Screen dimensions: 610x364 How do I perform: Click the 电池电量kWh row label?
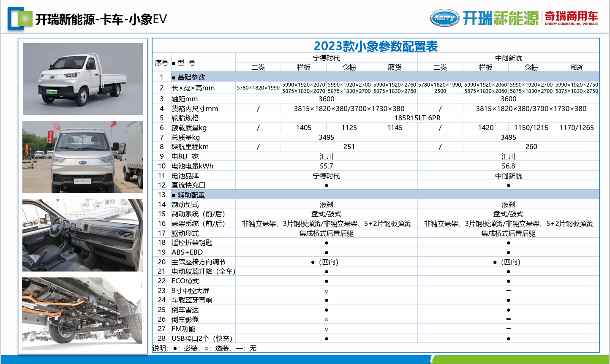[192, 166]
